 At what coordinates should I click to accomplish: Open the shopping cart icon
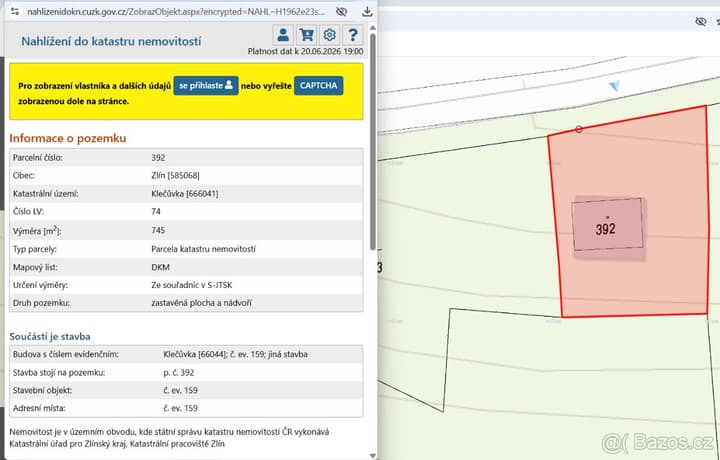pos(306,35)
